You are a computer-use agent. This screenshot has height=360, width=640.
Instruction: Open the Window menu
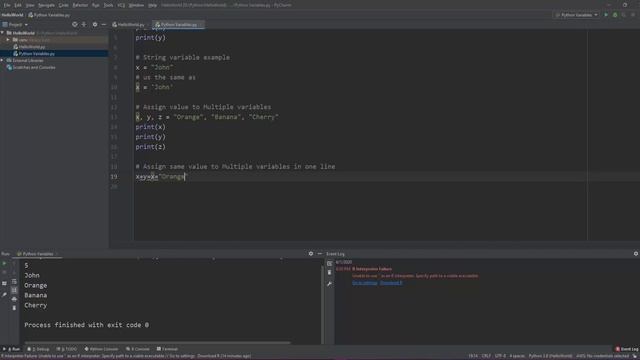(136, 5)
